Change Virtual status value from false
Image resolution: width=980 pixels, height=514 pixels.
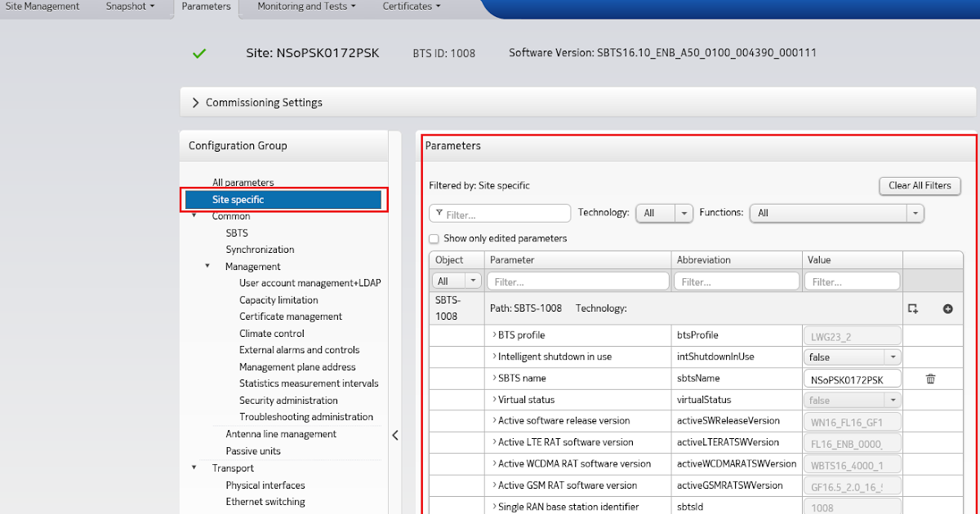pyautogui.click(x=893, y=400)
